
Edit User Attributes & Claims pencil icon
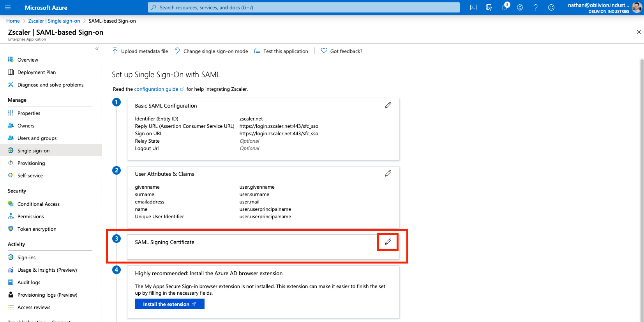[x=388, y=173]
